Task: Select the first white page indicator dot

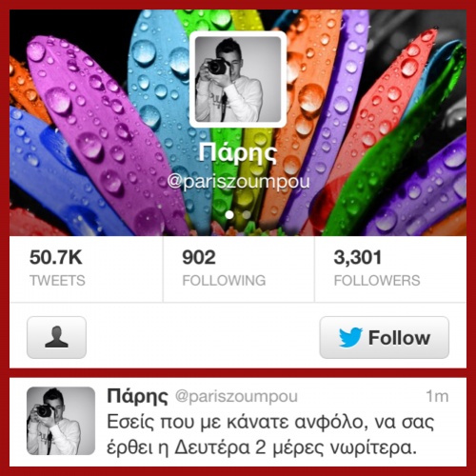Action: (229, 215)
